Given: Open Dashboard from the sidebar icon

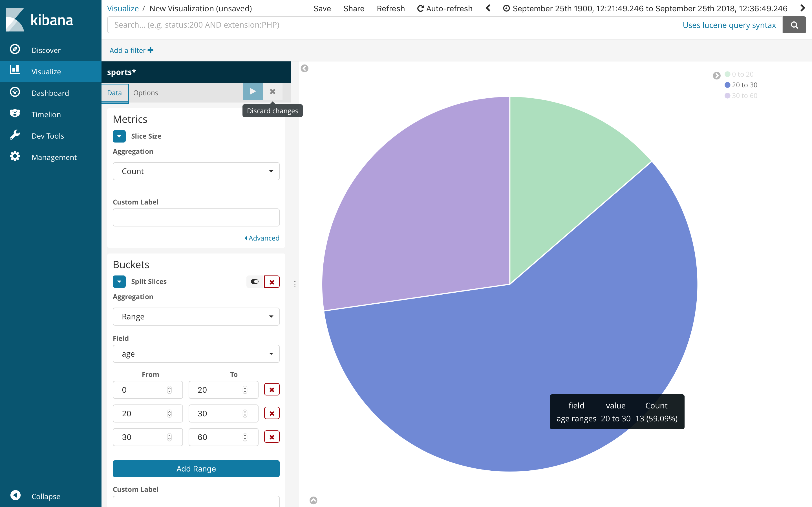Looking at the screenshot, I should coord(15,92).
